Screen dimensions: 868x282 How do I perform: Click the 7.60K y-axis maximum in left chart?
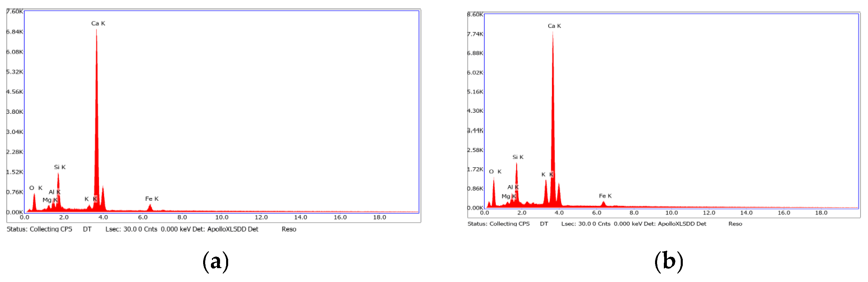click(15, 12)
